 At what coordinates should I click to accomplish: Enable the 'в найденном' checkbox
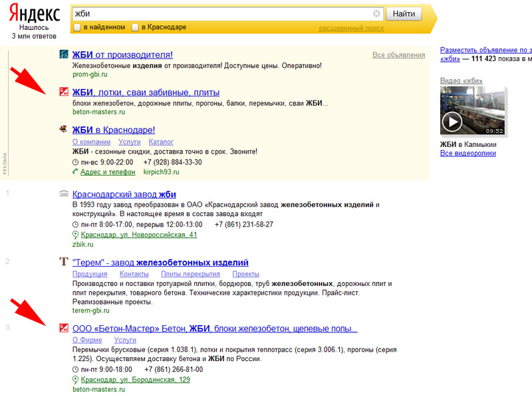click(77, 27)
